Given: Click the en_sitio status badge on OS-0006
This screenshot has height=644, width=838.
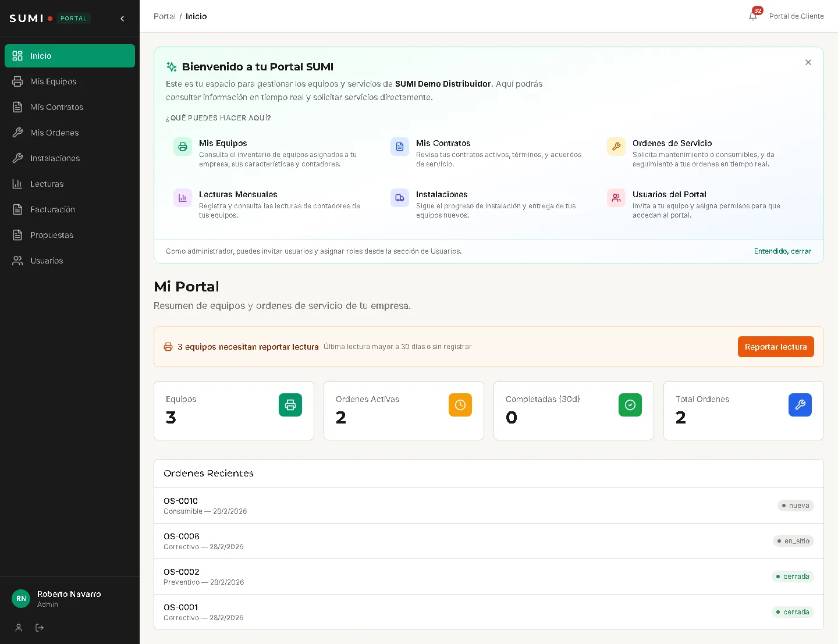Looking at the screenshot, I should click(x=793, y=541).
